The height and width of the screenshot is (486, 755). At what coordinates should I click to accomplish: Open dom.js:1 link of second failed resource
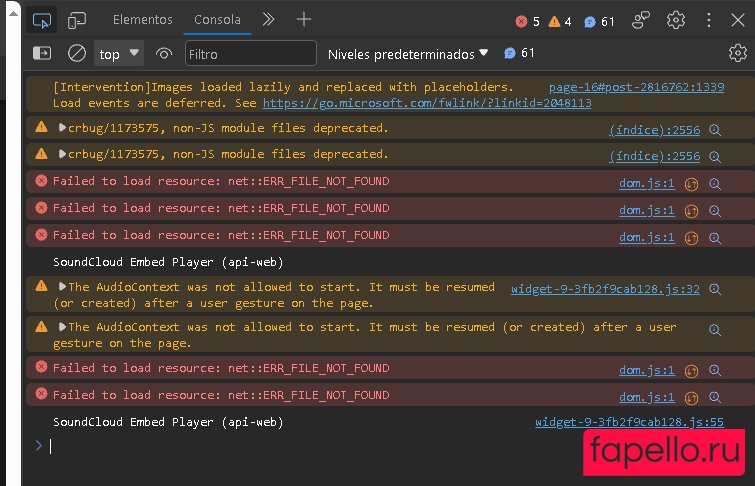click(x=646, y=210)
